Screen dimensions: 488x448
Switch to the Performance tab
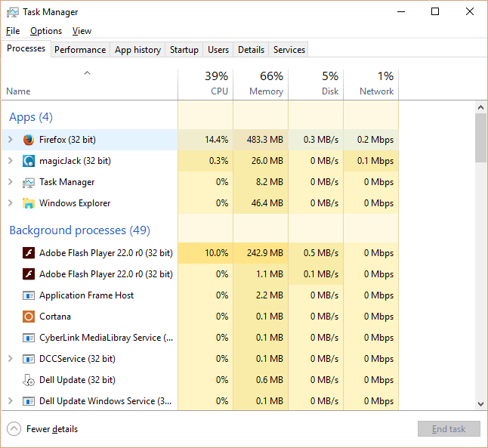point(80,50)
